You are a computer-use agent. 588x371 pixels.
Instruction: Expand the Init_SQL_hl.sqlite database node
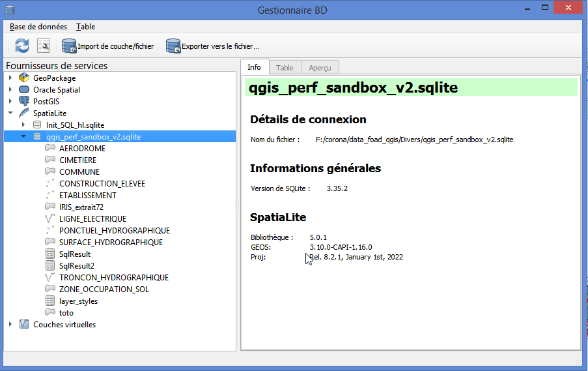coord(23,125)
